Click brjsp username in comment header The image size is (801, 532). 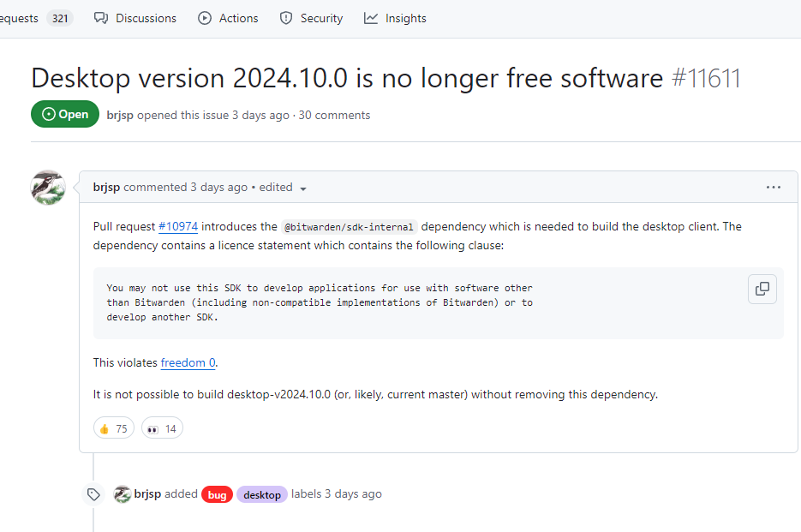pyautogui.click(x=106, y=188)
